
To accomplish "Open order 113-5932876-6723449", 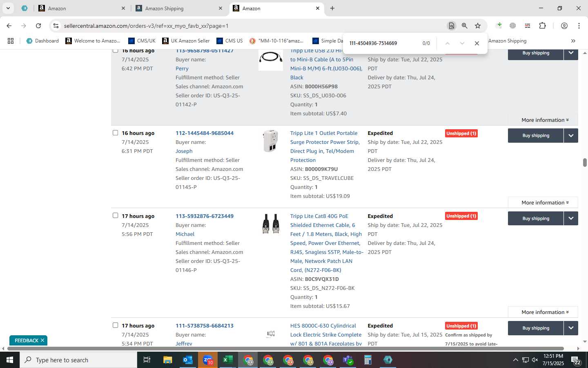I will point(205,216).
